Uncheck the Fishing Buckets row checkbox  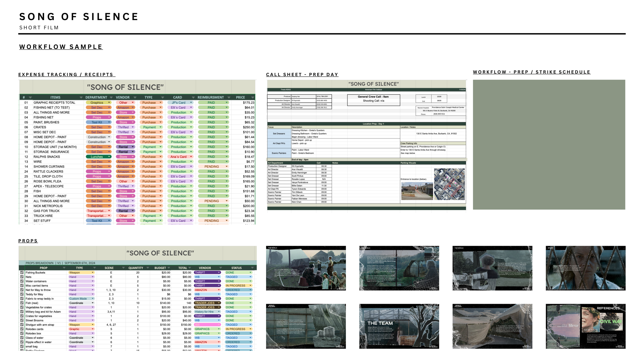click(x=22, y=272)
